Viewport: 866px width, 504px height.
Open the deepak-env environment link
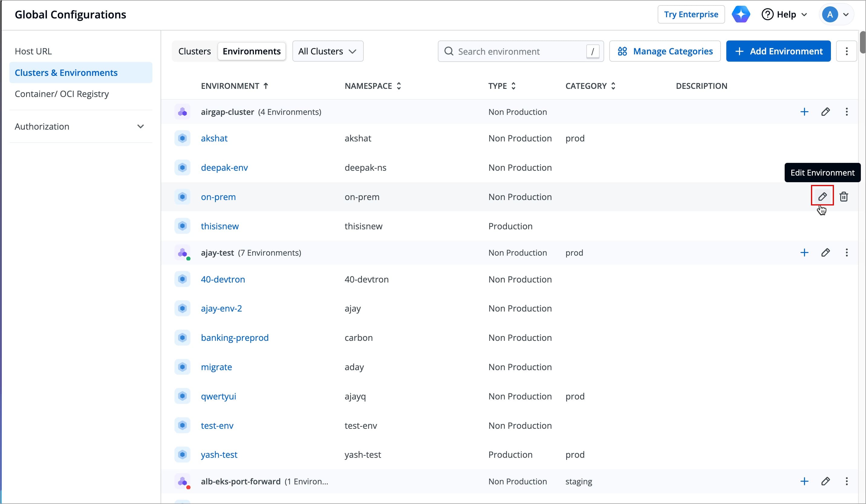click(x=224, y=167)
